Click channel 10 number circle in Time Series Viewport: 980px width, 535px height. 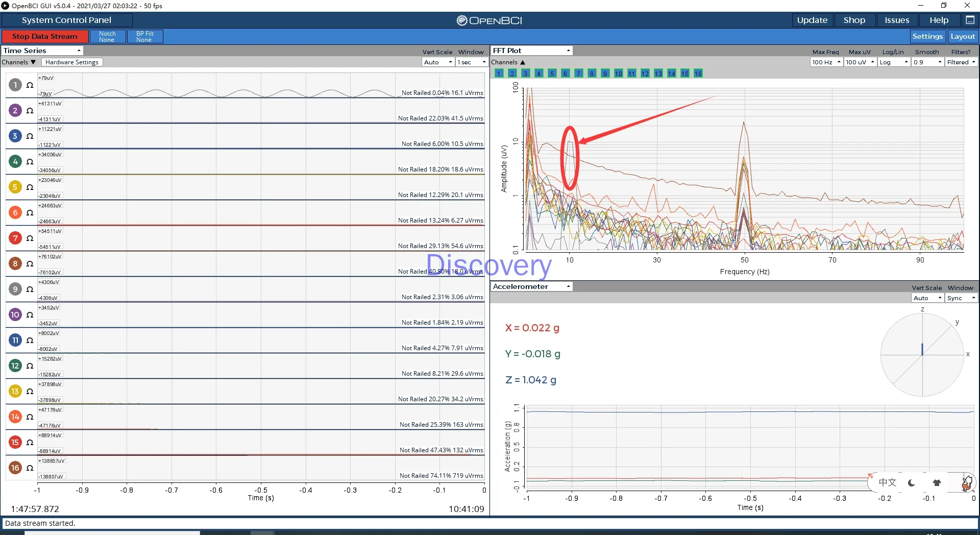point(15,314)
